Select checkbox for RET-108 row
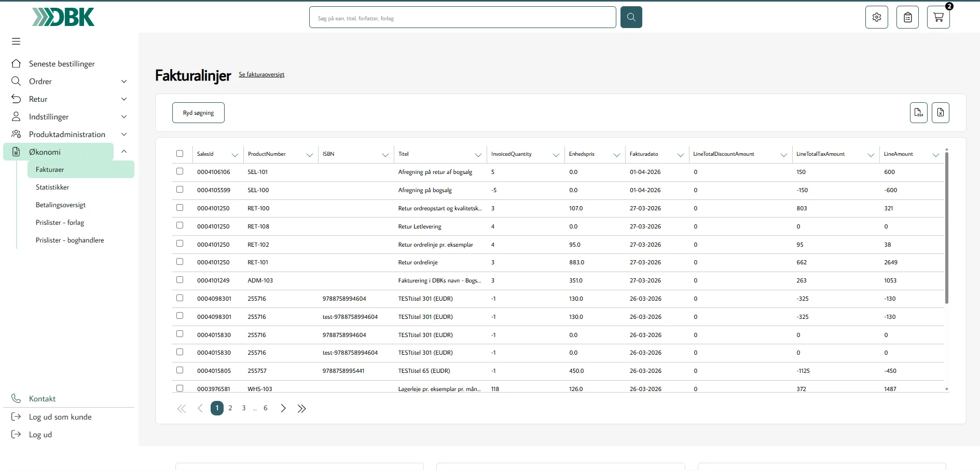 tap(180, 225)
